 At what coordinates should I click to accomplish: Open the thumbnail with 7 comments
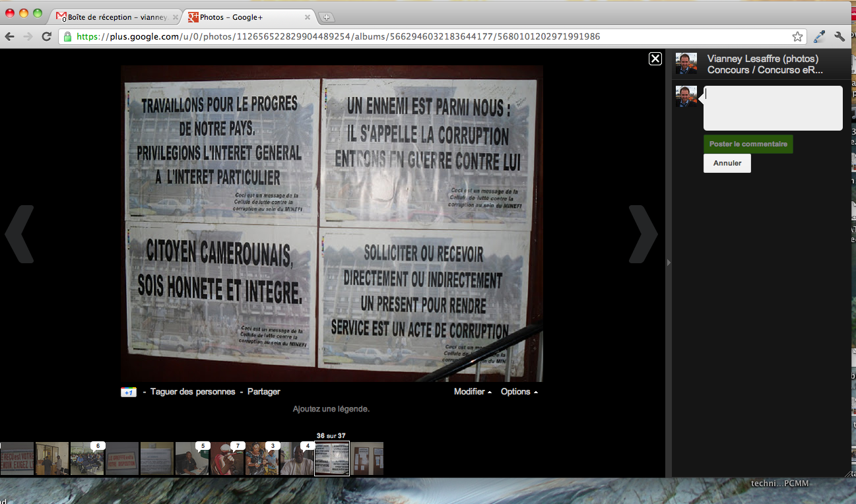coord(226,459)
